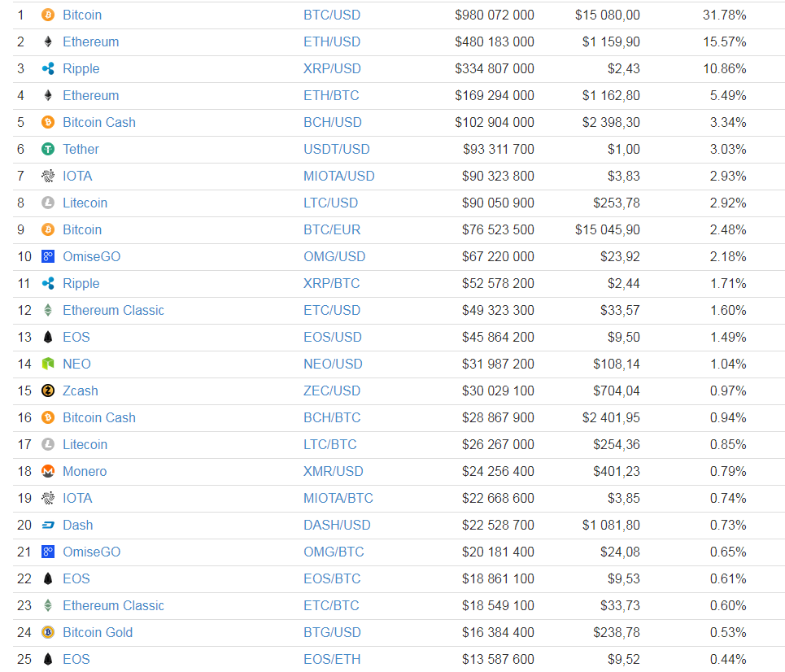Select the volume value $334 807 000
785x672 pixels.
pyautogui.click(x=495, y=68)
